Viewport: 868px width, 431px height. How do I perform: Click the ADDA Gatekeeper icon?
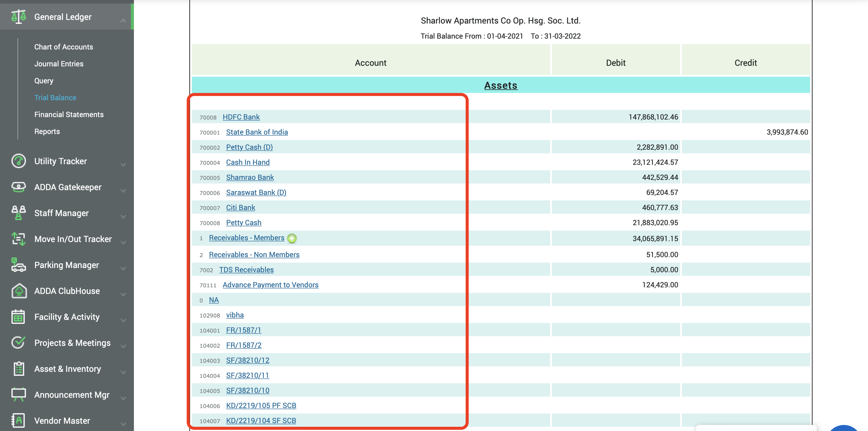coord(18,187)
